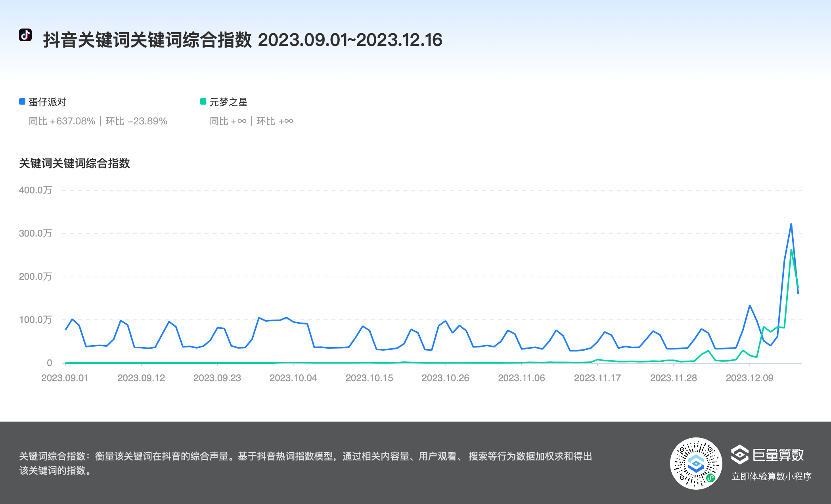Click the 2023.09.23 x-axis date
The width and height of the screenshot is (831, 504).
pyautogui.click(x=217, y=378)
